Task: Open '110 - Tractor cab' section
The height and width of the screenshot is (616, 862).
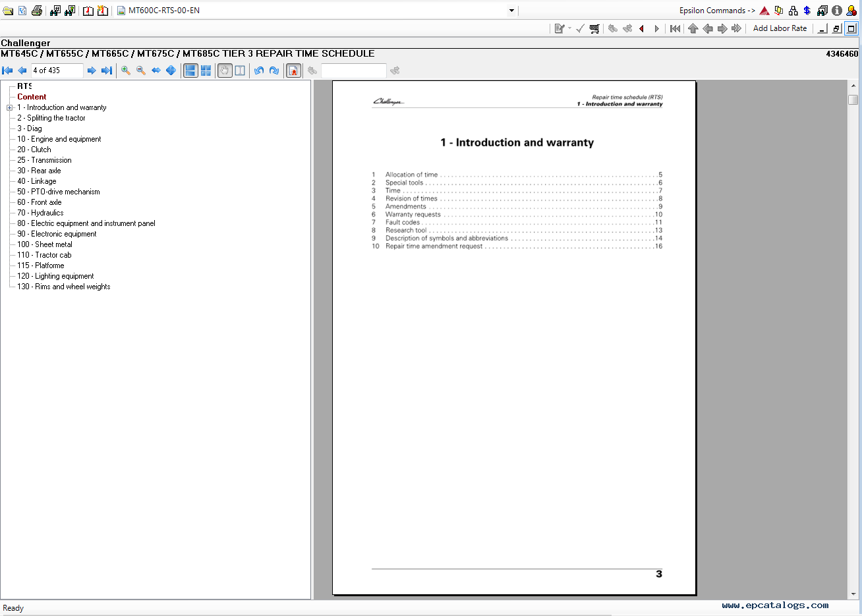Action: click(44, 255)
